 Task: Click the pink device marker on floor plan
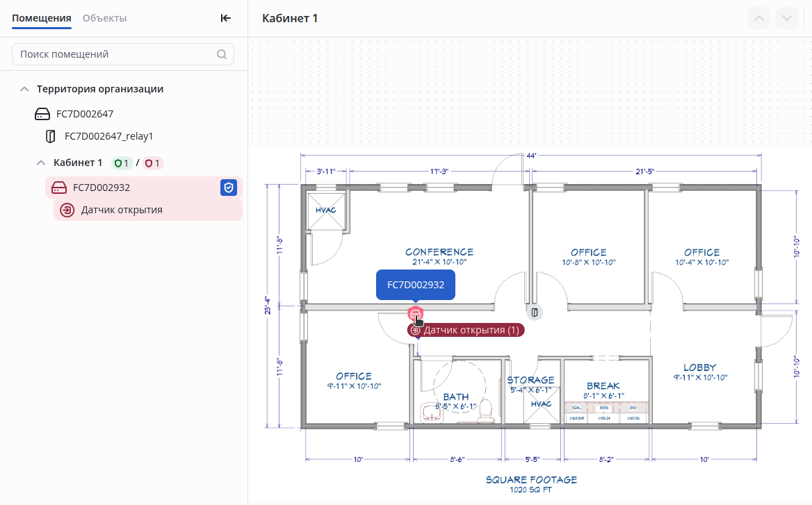tap(415, 313)
